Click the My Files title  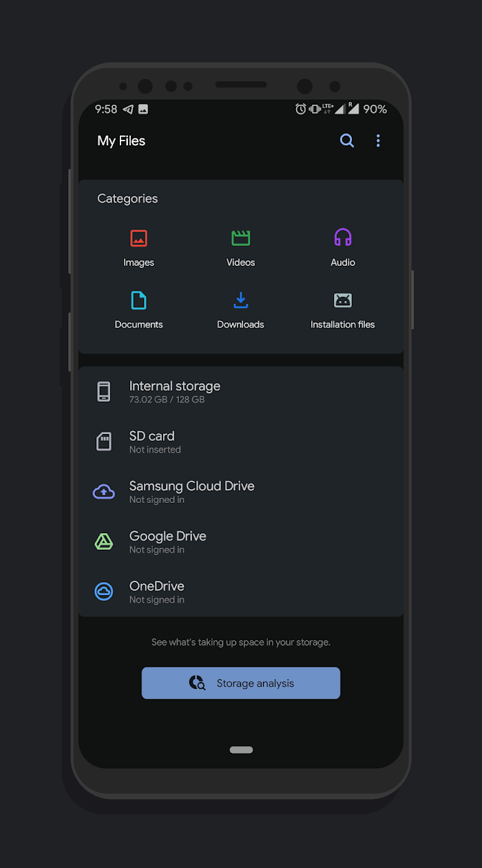(121, 141)
